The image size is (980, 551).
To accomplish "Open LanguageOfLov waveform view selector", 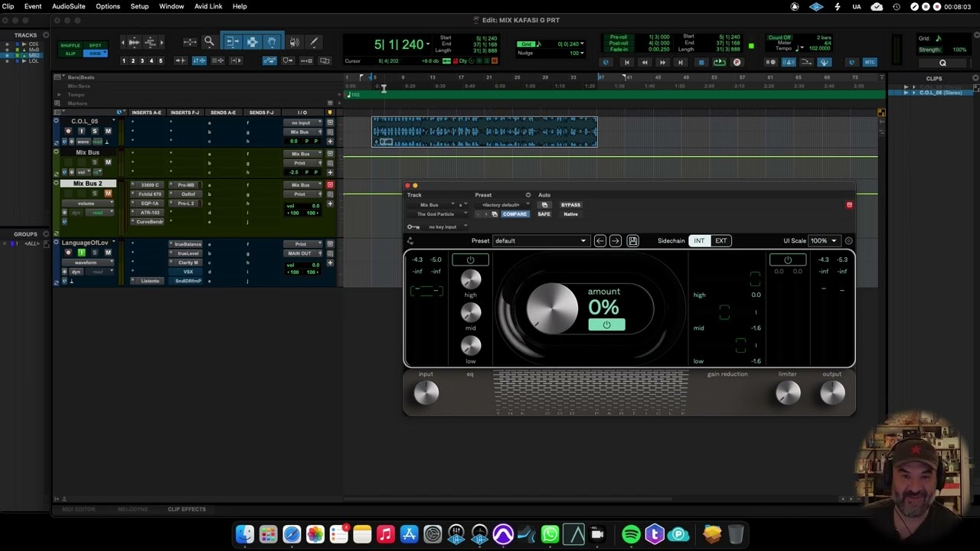I will click(x=89, y=262).
